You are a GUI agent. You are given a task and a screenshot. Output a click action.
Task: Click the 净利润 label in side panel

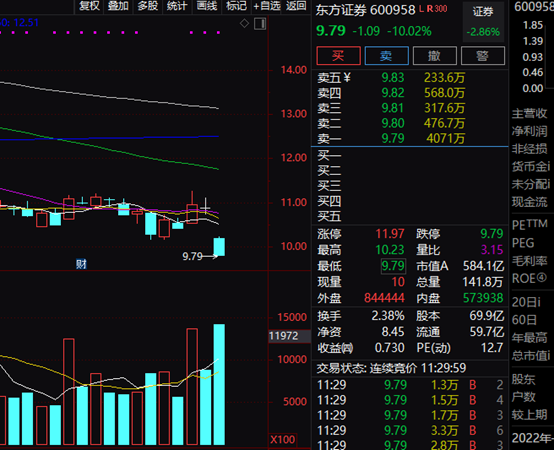pos(529,131)
